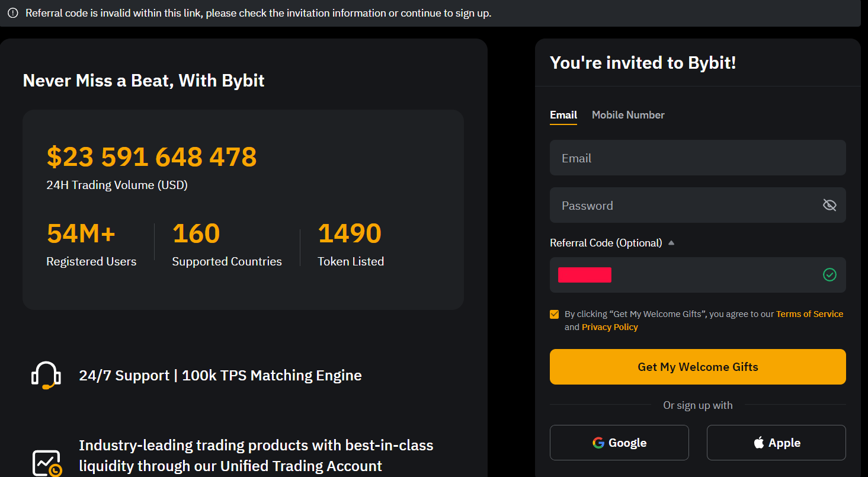The image size is (868, 477).
Task: Click the invalid referral code notification message
Action: pos(258,13)
